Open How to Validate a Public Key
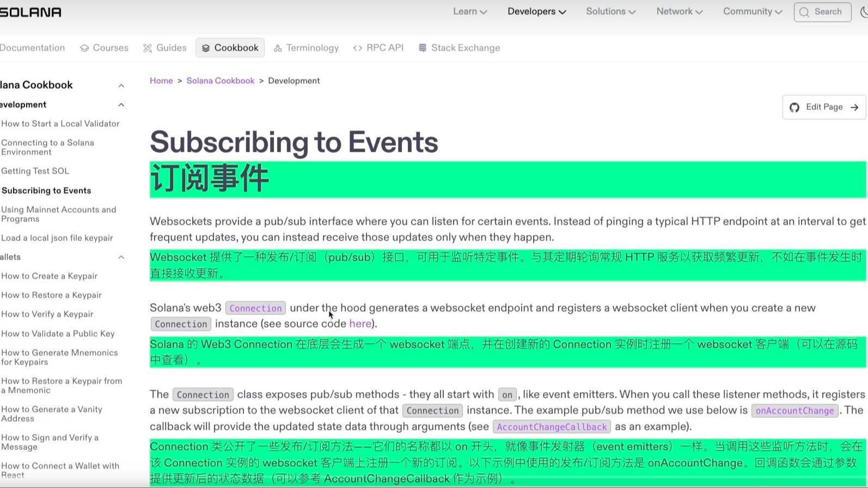Image resolution: width=868 pixels, height=488 pixels. coord(58,333)
